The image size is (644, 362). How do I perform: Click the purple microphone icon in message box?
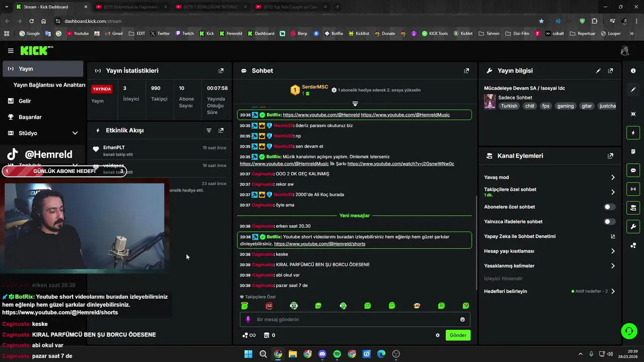point(248,319)
